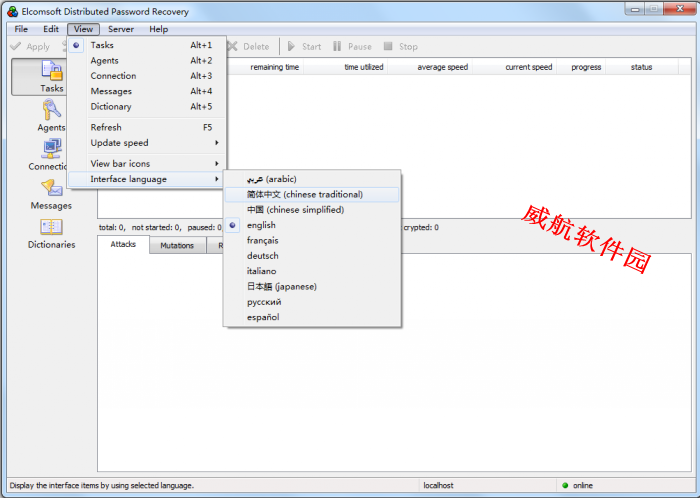Choose Agents in the View menu
Screen dimensions: 700x498
pos(147,61)
